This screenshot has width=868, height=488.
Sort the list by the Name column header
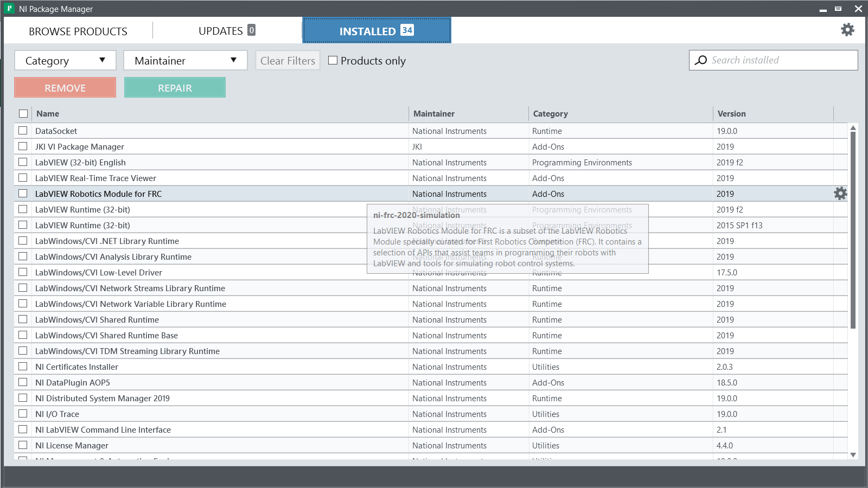(48, 114)
